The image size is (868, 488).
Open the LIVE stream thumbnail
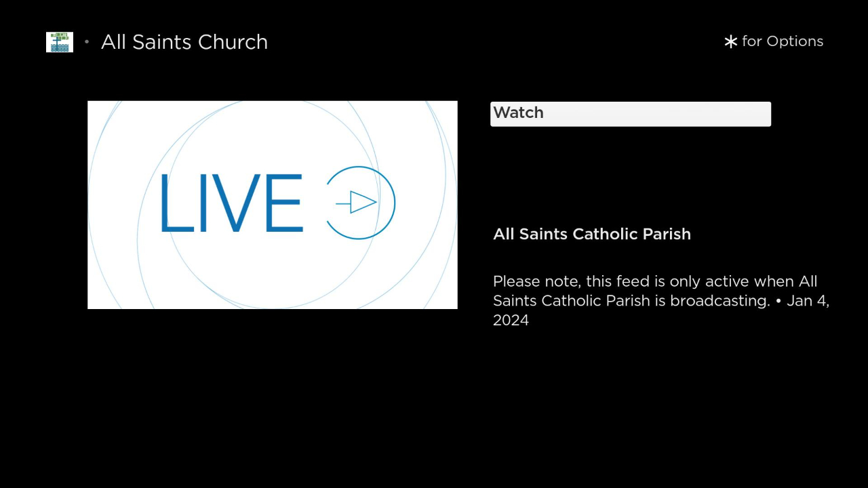[x=273, y=205]
